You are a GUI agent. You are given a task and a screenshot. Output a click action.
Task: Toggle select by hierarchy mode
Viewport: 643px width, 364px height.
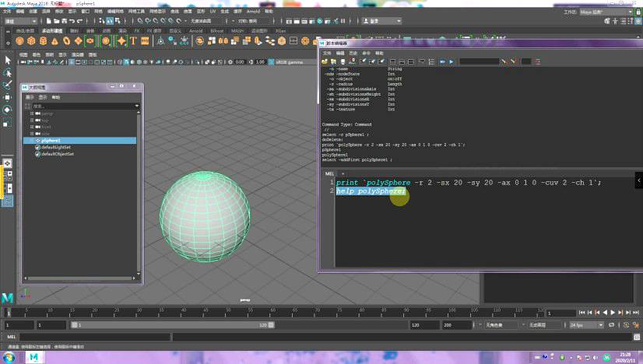click(102, 20)
